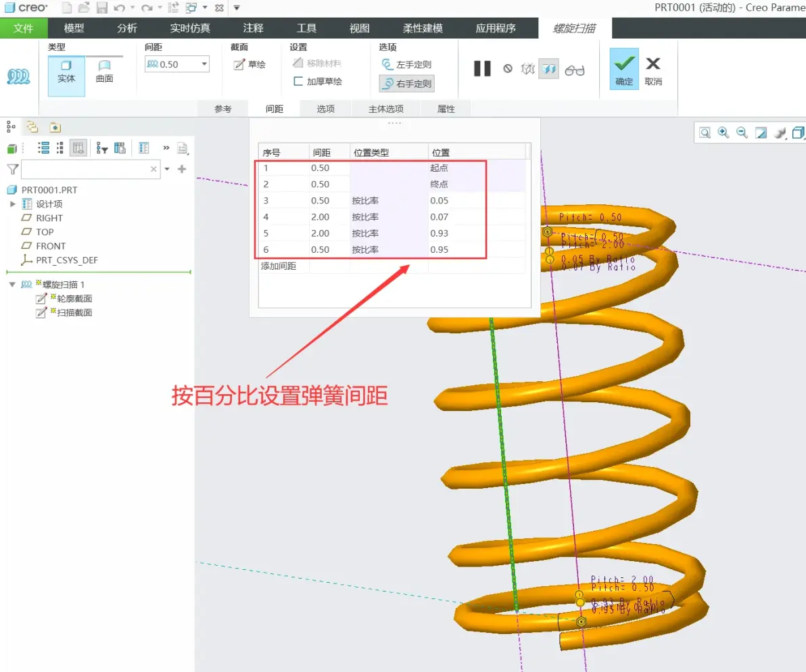This screenshot has width=806, height=672.
Task: Select the right-hand rule (右手定则) option
Action: pyautogui.click(x=406, y=83)
